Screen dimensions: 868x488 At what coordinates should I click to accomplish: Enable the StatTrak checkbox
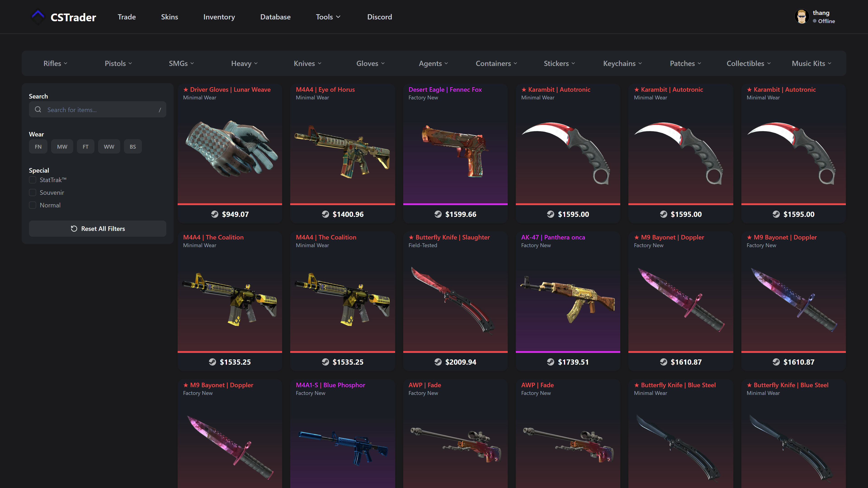[x=33, y=180]
